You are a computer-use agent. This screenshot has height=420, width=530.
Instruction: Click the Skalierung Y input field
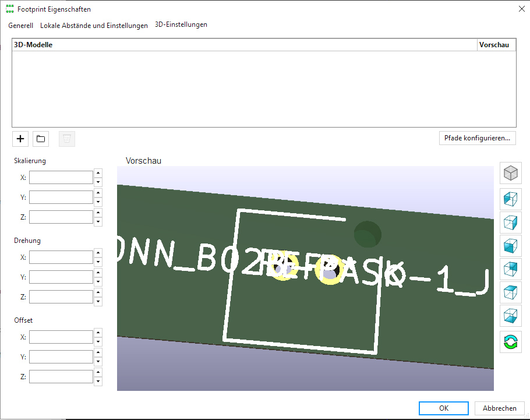click(61, 197)
